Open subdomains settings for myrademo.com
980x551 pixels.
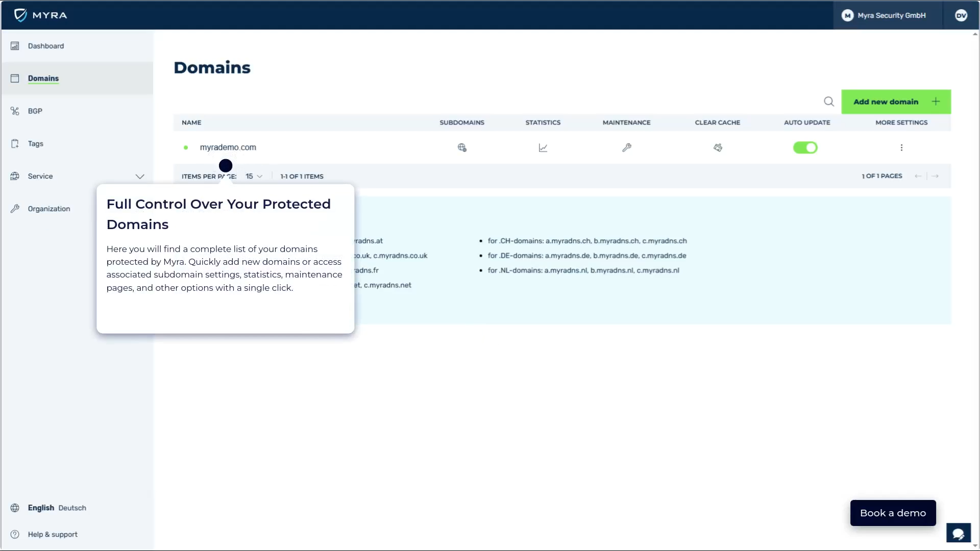(x=462, y=147)
